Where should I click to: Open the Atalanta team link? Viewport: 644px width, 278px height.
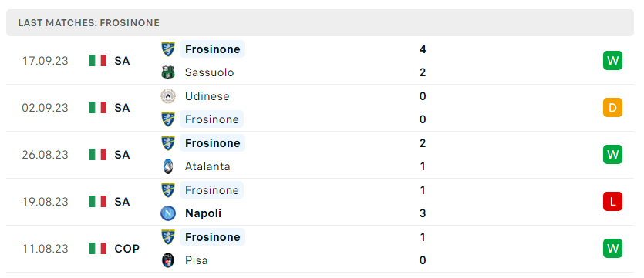[x=207, y=166]
